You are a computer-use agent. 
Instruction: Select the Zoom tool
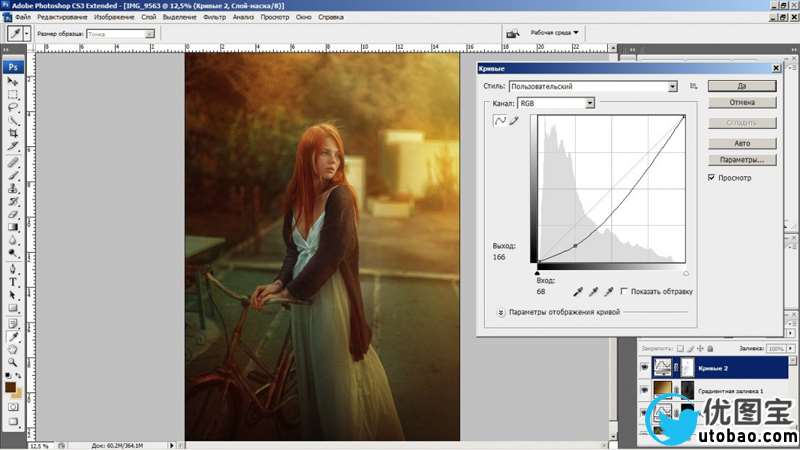point(13,363)
